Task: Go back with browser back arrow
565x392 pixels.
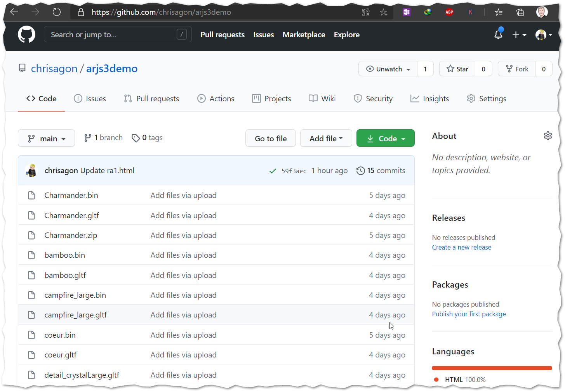Action: tap(14, 12)
